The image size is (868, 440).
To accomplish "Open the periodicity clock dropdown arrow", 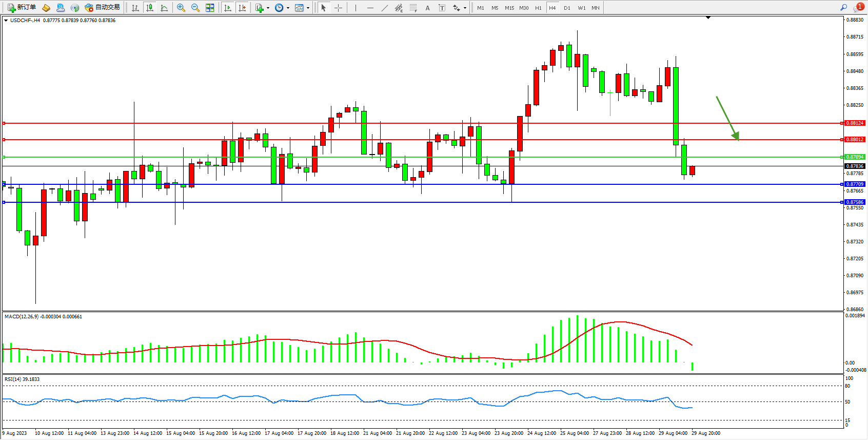I will (x=288, y=8).
